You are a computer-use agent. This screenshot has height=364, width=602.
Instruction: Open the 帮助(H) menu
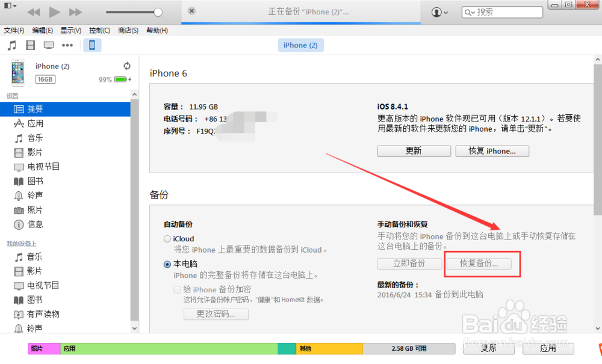(x=157, y=30)
